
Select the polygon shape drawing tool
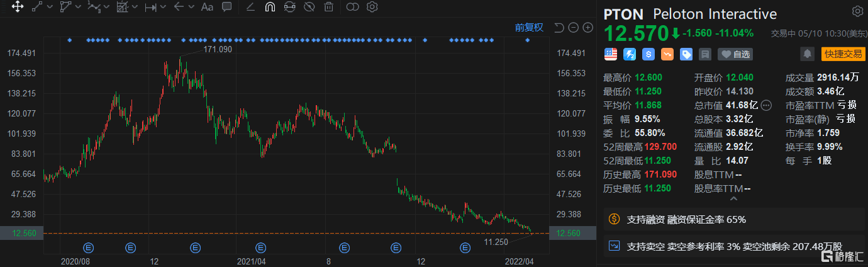65,8
